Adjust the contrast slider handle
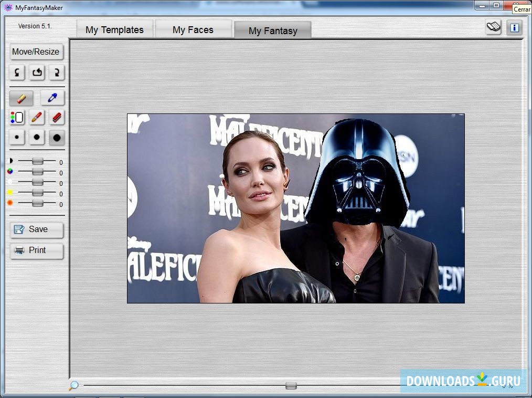The width and height of the screenshot is (532, 398). pos(37,161)
